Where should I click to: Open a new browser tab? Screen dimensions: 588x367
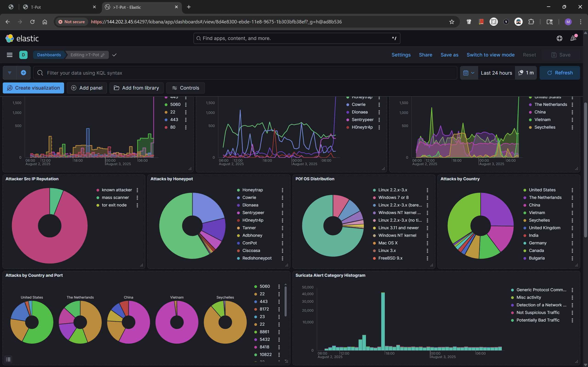point(189,7)
